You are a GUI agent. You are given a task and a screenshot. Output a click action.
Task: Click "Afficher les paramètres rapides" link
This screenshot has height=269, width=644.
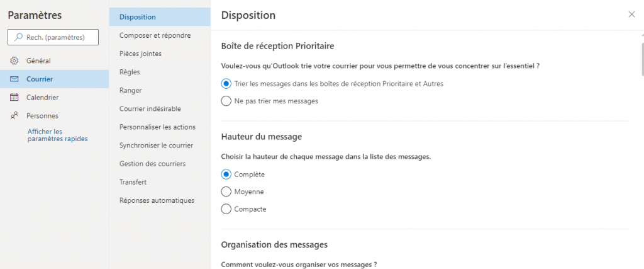(57, 135)
